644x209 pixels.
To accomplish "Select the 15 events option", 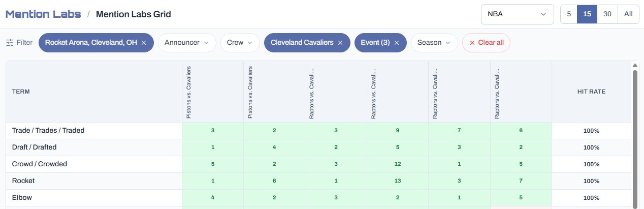I will tap(587, 14).
